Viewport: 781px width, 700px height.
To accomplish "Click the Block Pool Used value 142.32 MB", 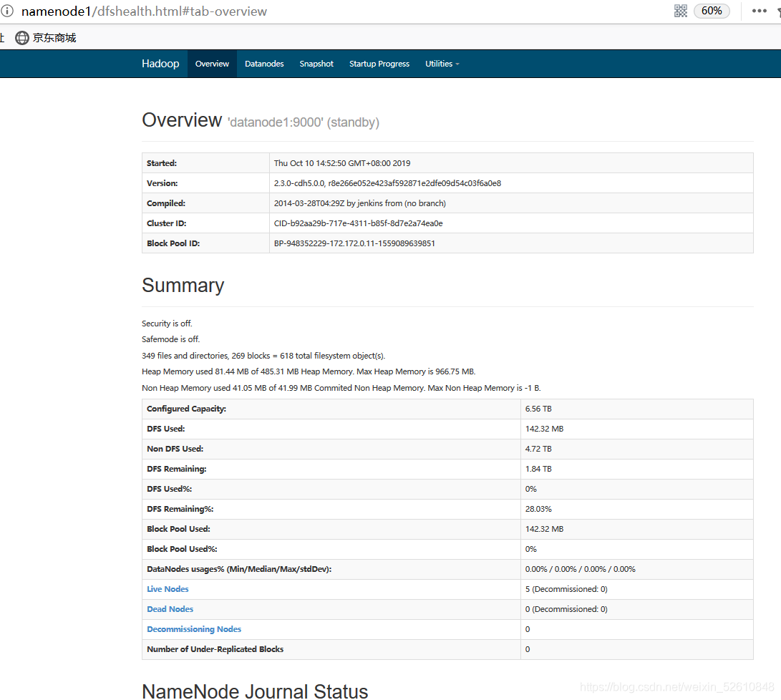I will click(x=544, y=529).
